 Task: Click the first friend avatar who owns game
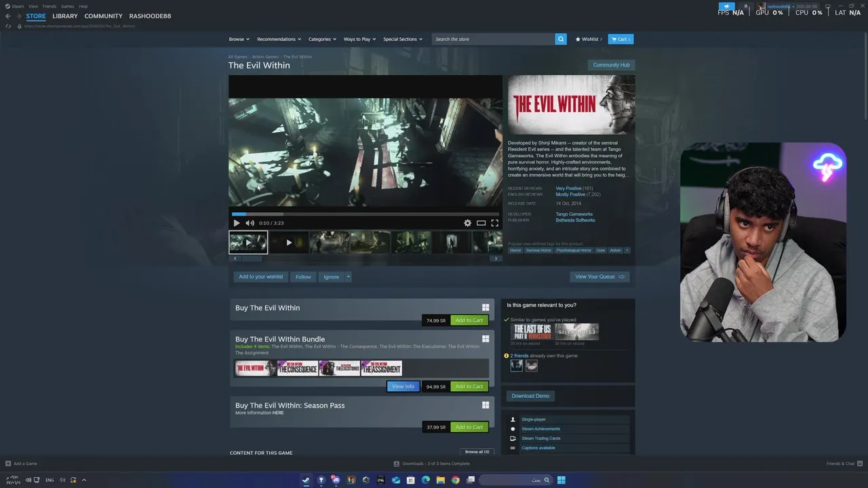point(517,365)
